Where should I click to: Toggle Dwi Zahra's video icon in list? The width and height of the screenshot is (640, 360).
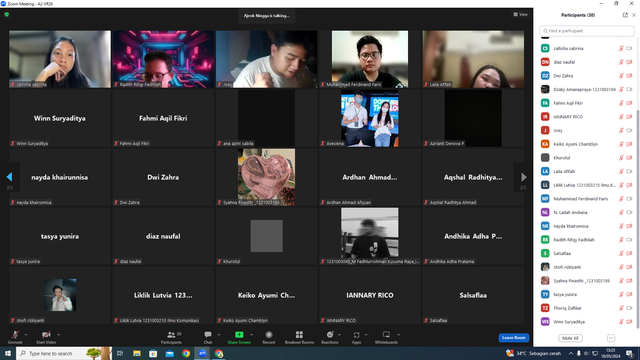[629, 76]
